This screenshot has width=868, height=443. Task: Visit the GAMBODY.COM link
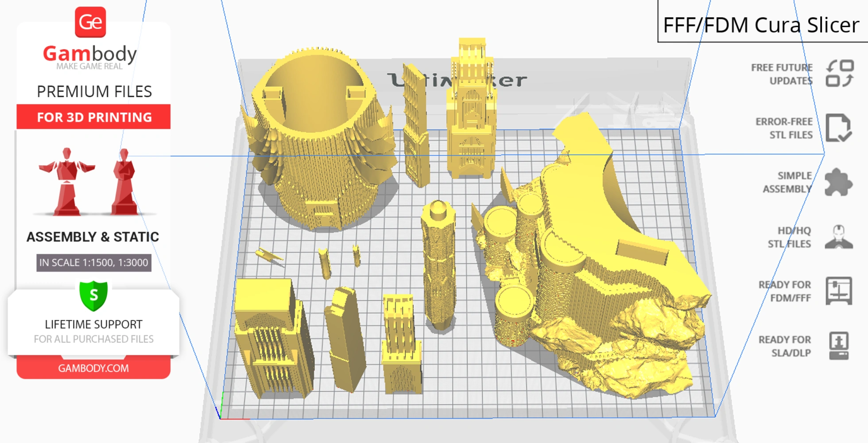pyautogui.click(x=94, y=368)
